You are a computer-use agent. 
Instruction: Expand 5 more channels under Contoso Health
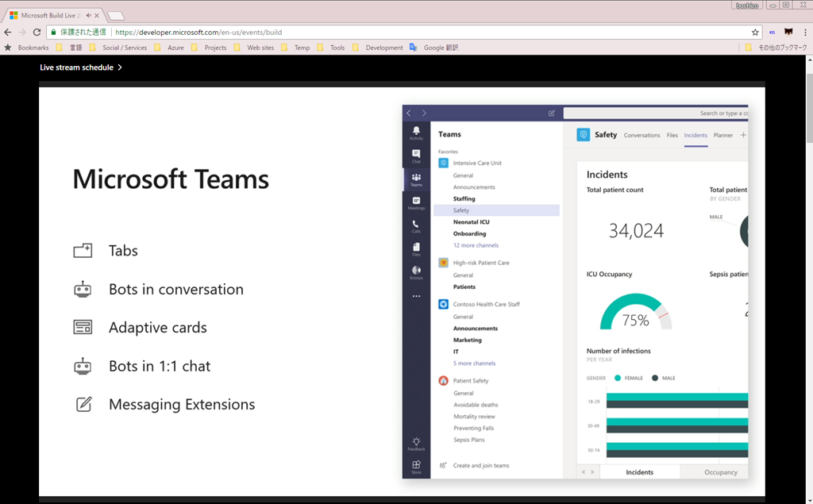474,364
